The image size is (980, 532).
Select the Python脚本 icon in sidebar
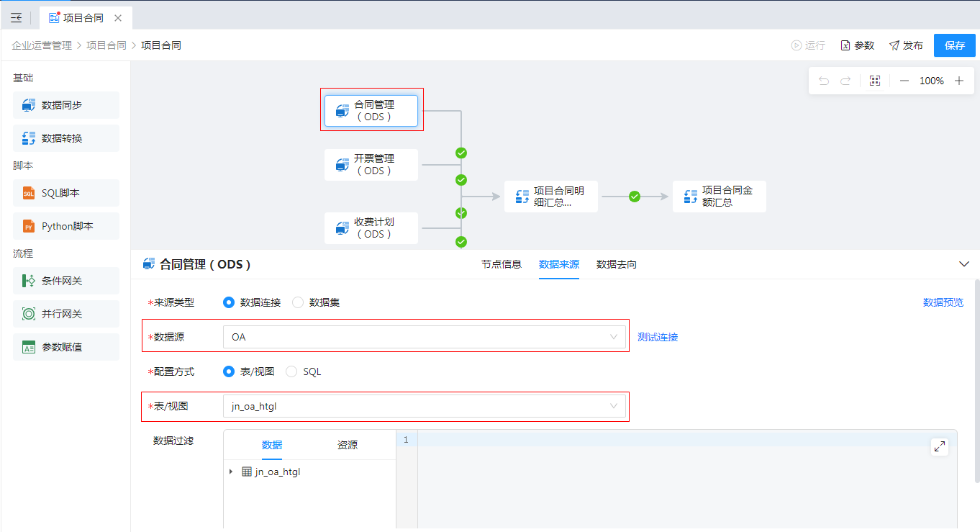(29, 226)
